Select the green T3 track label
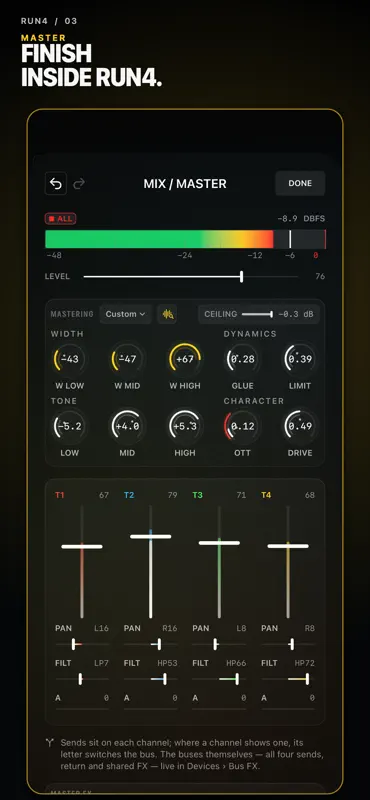The image size is (370, 800). click(198, 495)
